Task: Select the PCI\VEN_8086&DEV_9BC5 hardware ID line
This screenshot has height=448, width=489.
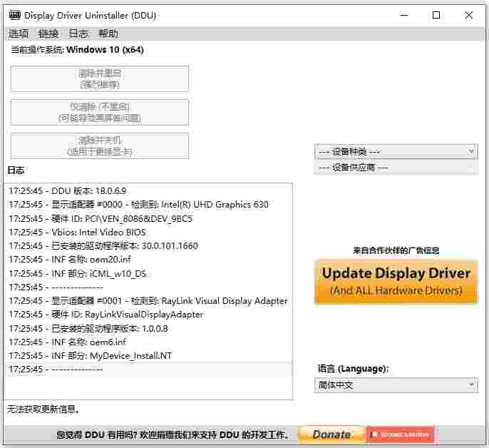Action: (x=149, y=218)
